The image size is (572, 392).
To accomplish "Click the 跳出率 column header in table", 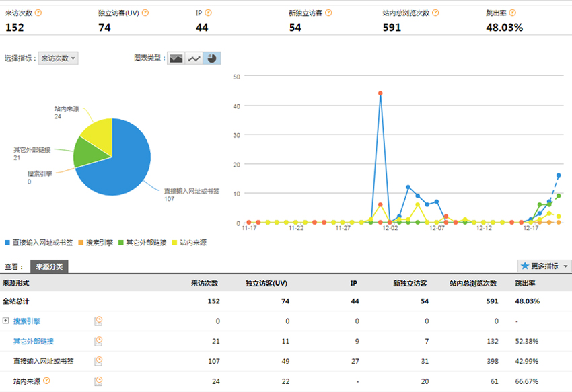I will pos(526,283).
